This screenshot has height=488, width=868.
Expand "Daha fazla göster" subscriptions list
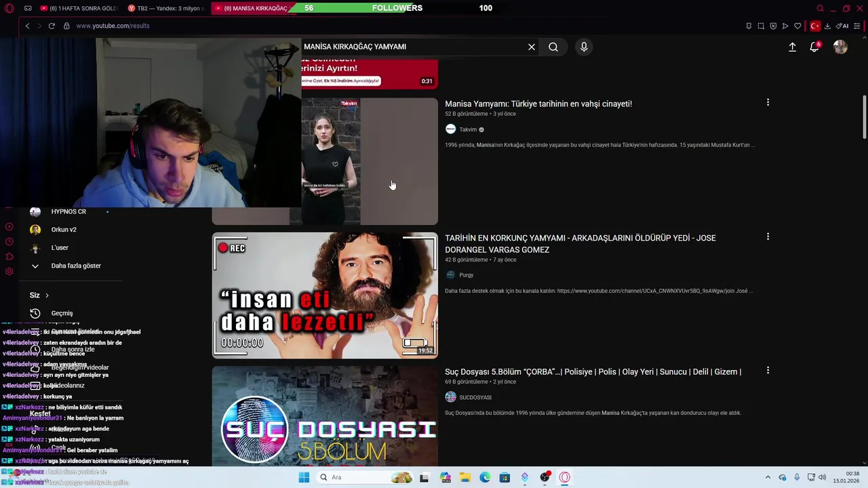pos(76,266)
